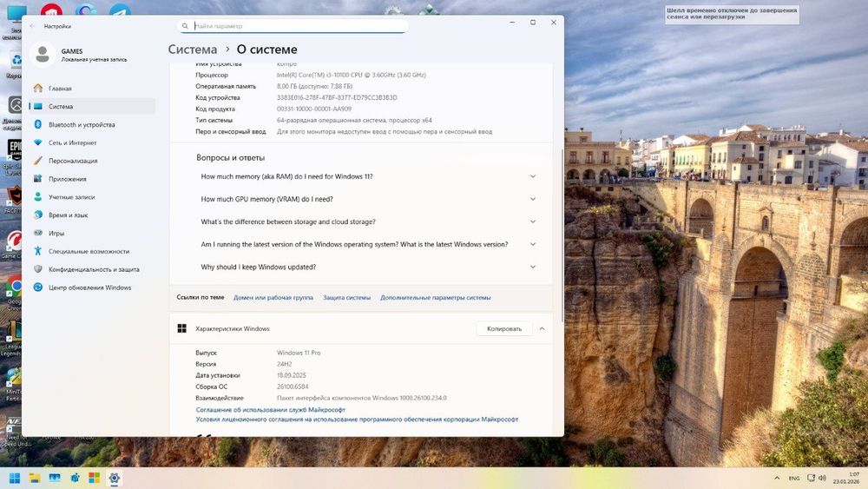The width and height of the screenshot is (868, 489).
Task: Open Центр обновления Windows
Action: (x=92, y=287)
